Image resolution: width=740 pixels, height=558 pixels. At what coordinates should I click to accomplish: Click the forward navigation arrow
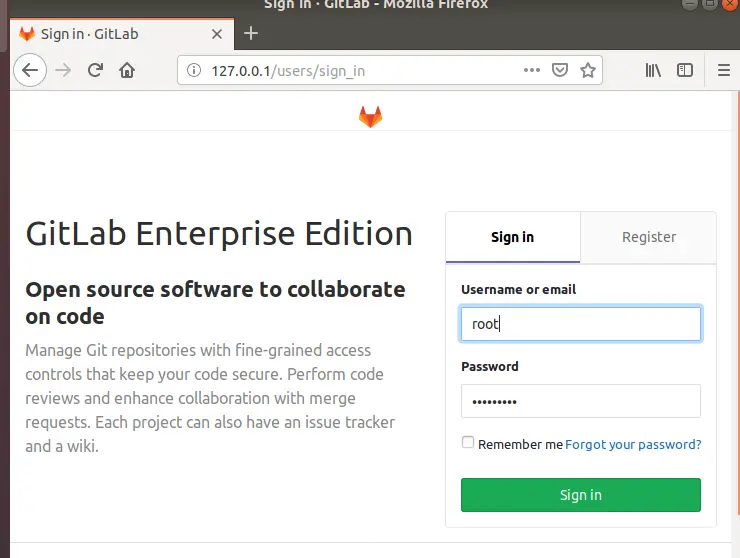click(63, 70)
